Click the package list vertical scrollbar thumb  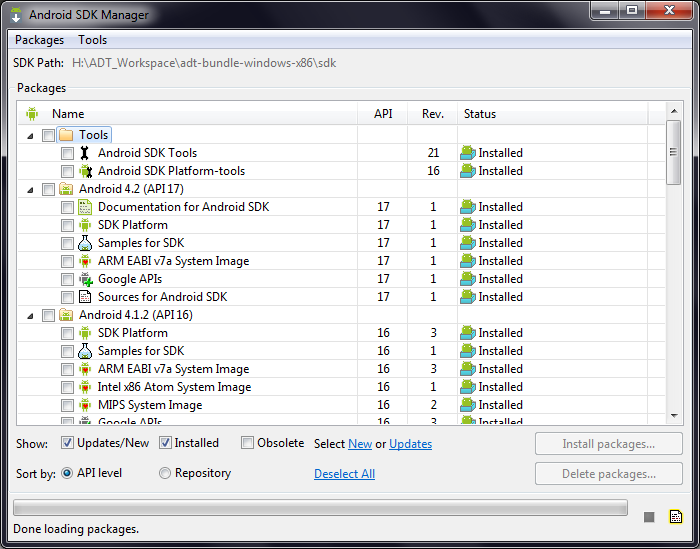tap(674, 152)
